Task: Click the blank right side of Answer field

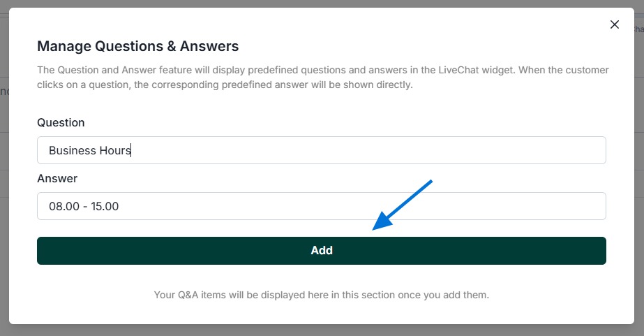Action: (x=488, y=206)
